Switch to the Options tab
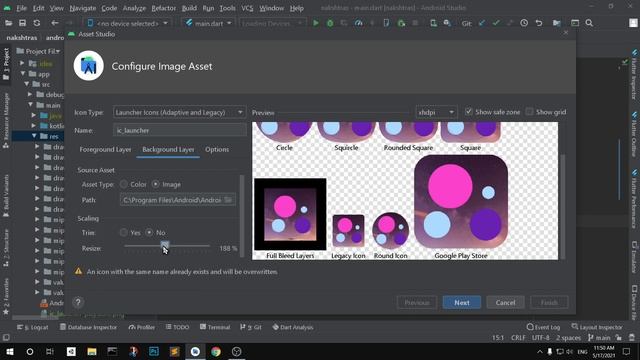This screenshot has width=640, height=360. [x=217, y=149]
